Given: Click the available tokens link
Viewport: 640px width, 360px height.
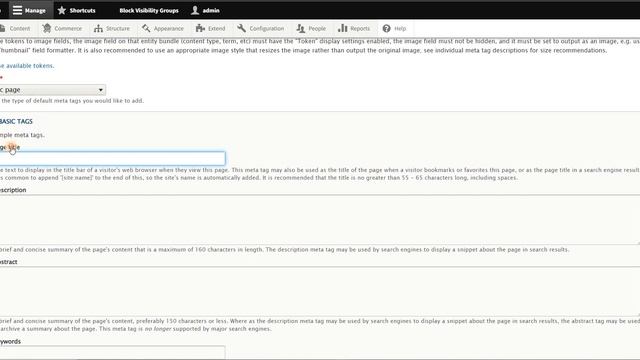Looking at the screenshot, I should pos(27,65).
